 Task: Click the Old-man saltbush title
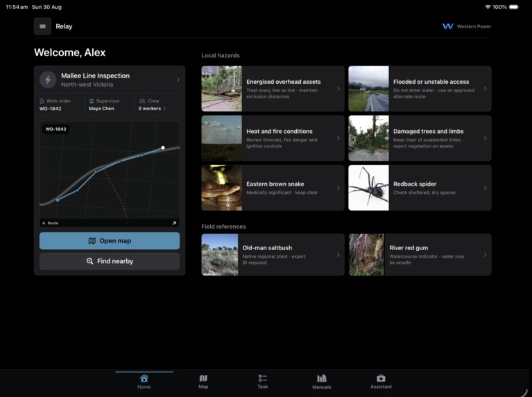[267, 248]
